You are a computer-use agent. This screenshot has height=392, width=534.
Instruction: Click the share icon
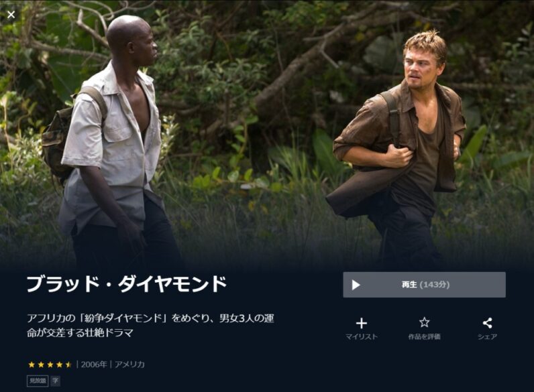coord(487,323)
